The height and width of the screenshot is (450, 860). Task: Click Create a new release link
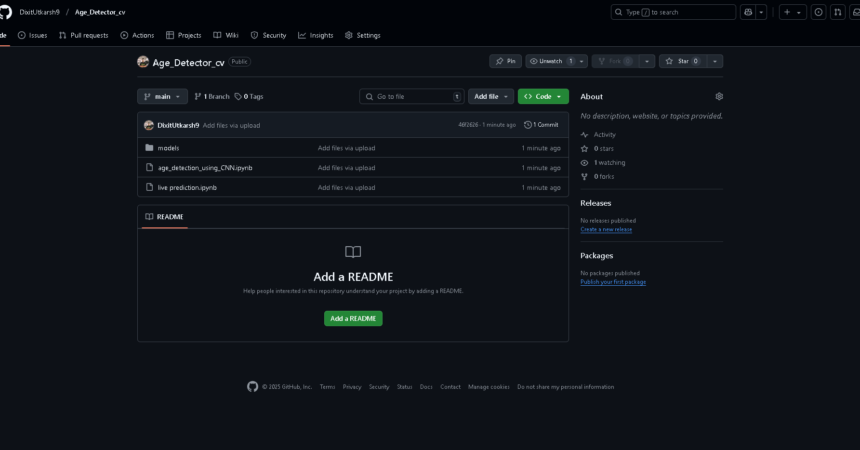point(606,229)
